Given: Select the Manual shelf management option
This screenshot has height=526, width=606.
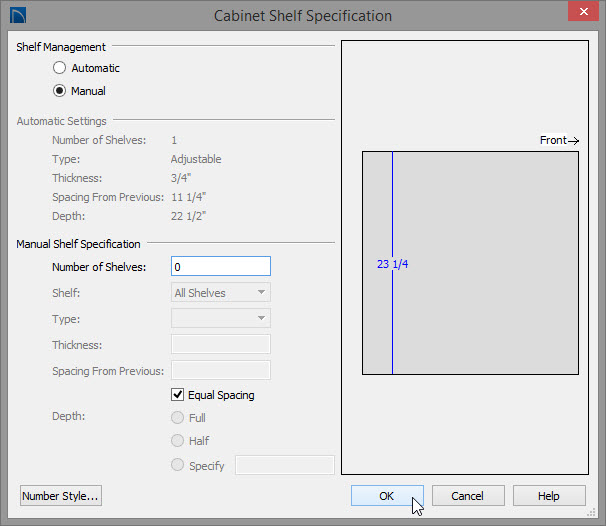Looking at the screenshot, I should [x=60, y=91].
